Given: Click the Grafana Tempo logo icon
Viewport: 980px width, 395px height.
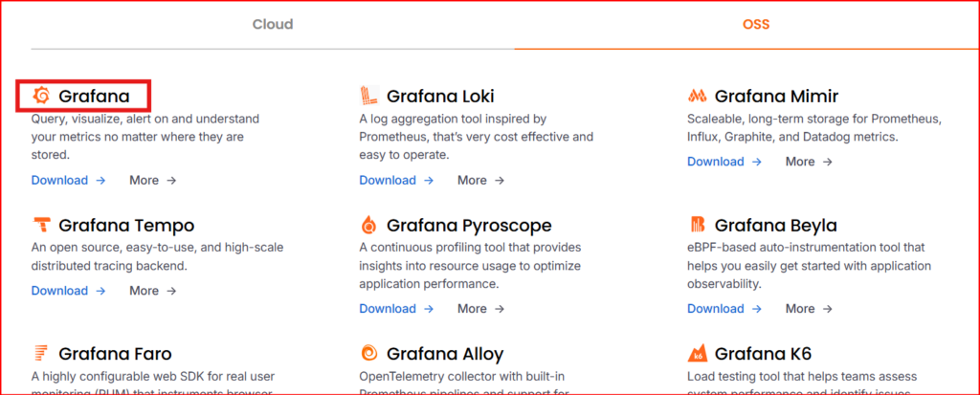Looking at the screenshot, I should coord(41,224).
